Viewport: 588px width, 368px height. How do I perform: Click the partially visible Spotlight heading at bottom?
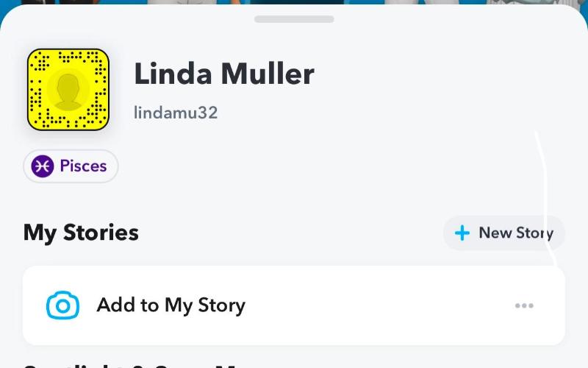pos(132,365)
